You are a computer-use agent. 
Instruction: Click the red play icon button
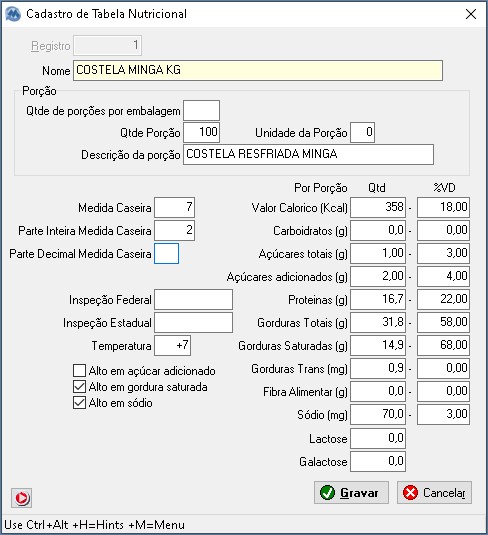[x=21, y=498]
